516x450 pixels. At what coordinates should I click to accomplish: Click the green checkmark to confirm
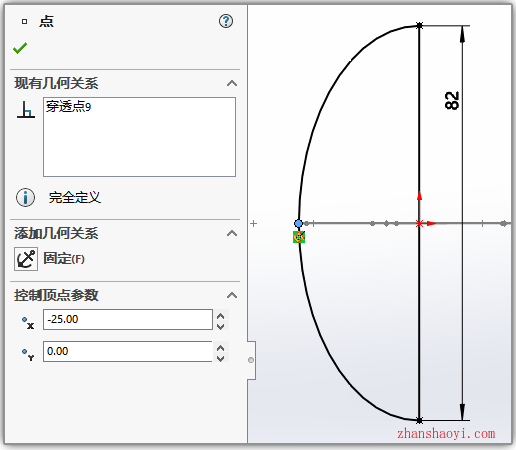tap(20, 48)
